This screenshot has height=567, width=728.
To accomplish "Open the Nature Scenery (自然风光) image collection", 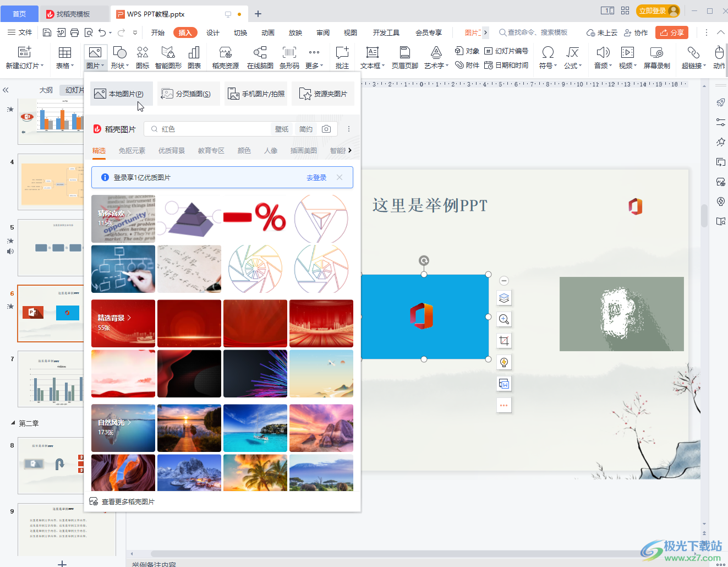I will [x=123, y=428].
